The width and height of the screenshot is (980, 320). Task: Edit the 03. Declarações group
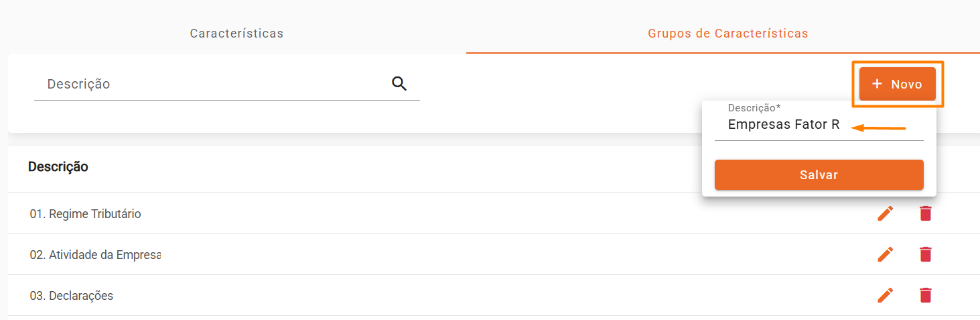[886, 295]
